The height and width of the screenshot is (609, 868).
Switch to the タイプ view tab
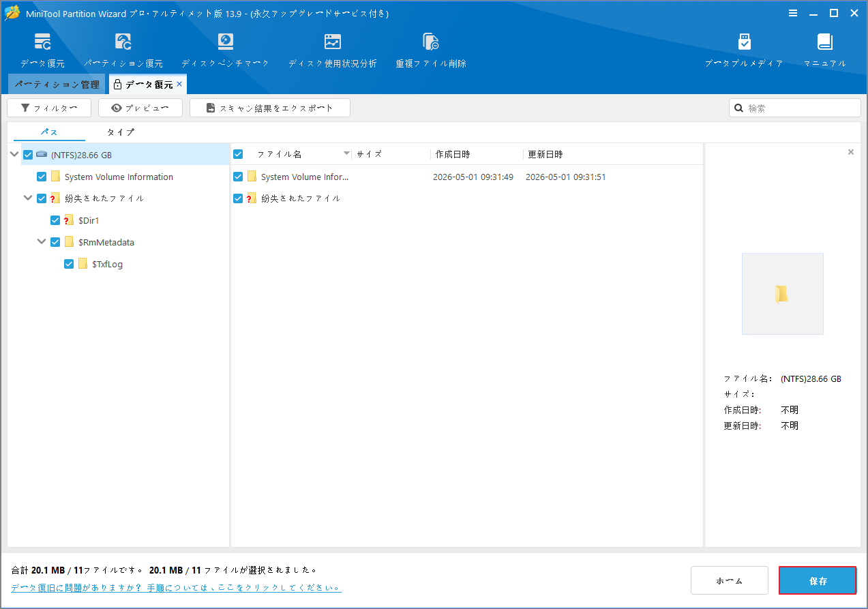click(121, 132)
